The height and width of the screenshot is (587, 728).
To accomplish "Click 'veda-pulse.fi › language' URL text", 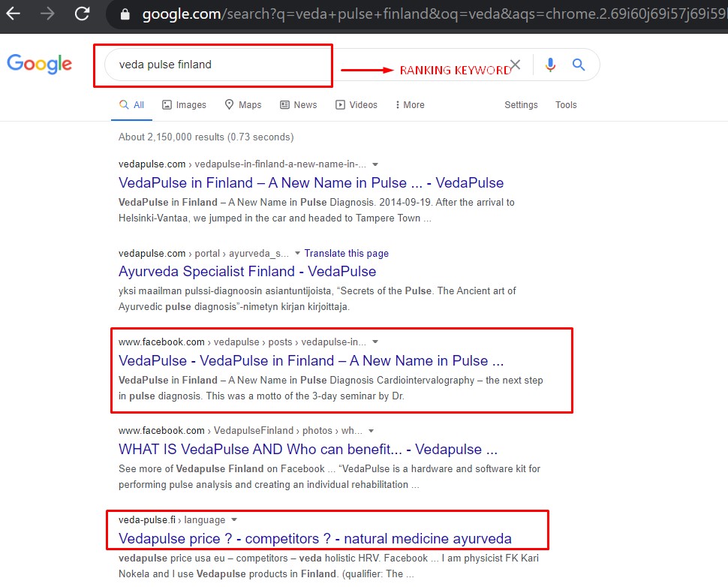I will click(172, 519).
